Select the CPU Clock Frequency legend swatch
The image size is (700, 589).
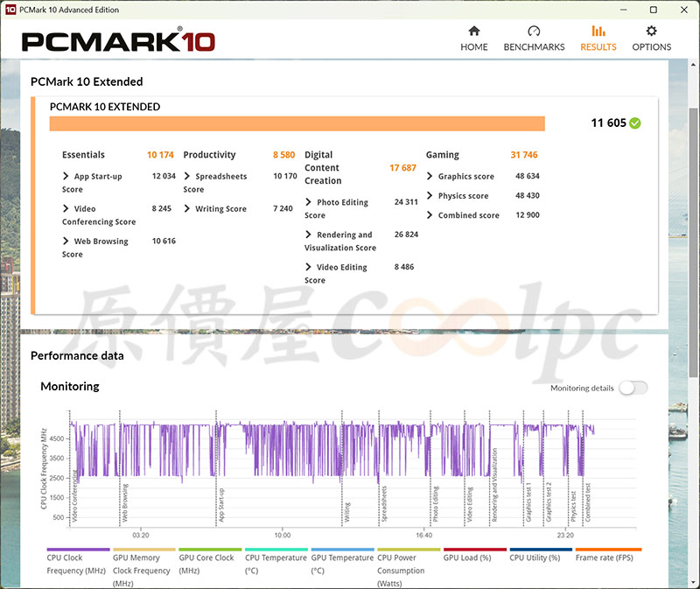(78, 550)
